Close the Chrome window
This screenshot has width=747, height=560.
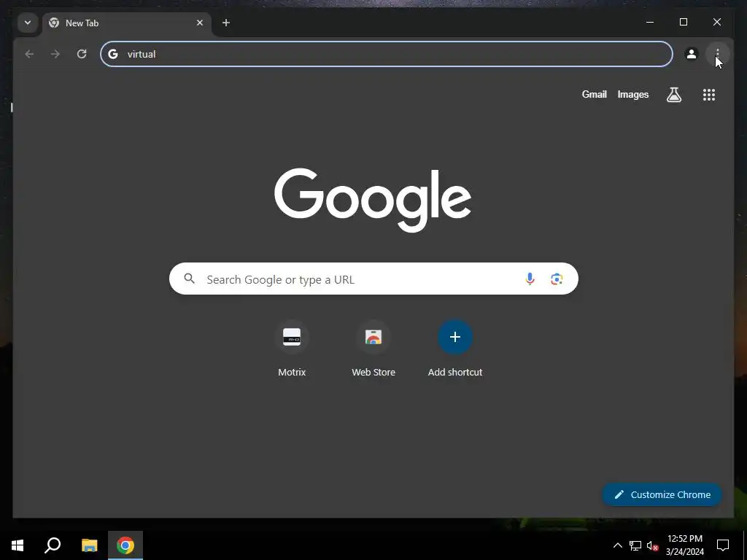716,22
